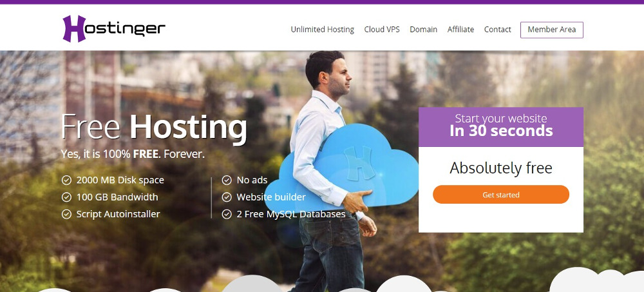Image resolution: width=644 pixels, height=292 pixels.
Task: Click the checkmark icon beside Script Autoinstaller
Action: click(x=66, y=214)
